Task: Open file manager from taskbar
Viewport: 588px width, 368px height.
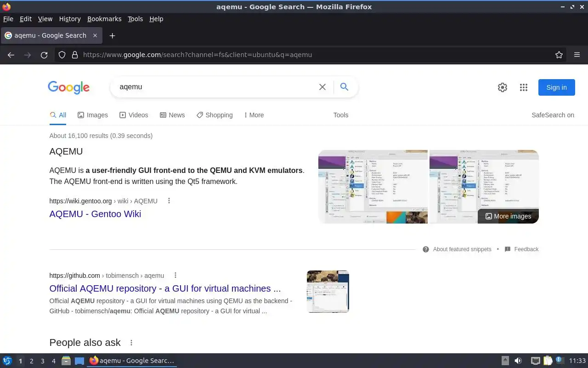Action: [66, 361]
